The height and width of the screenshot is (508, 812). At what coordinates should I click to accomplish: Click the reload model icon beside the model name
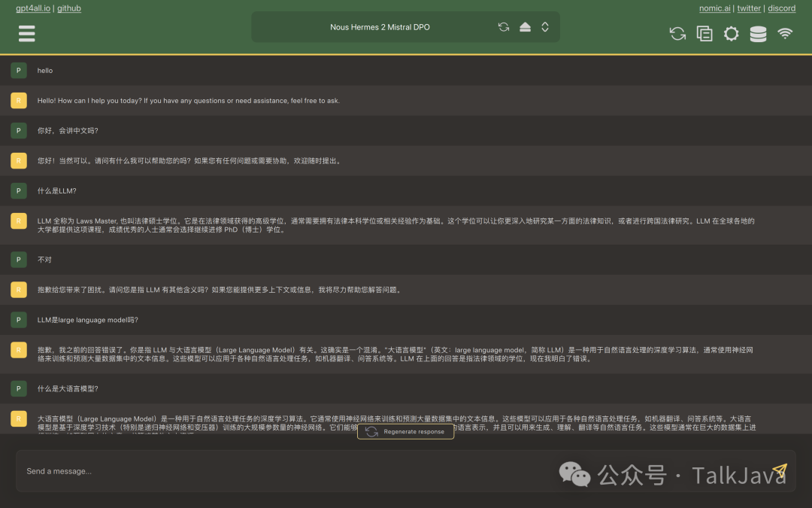(504, 27)
